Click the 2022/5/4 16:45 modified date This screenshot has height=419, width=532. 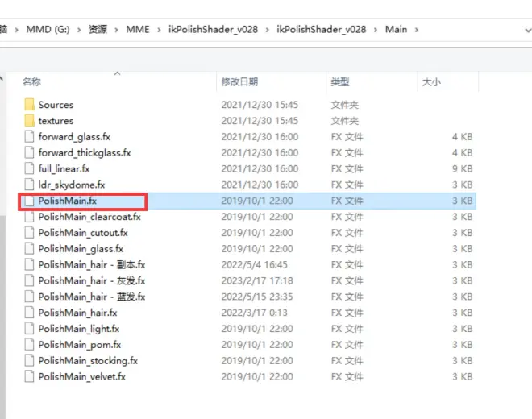254,264
